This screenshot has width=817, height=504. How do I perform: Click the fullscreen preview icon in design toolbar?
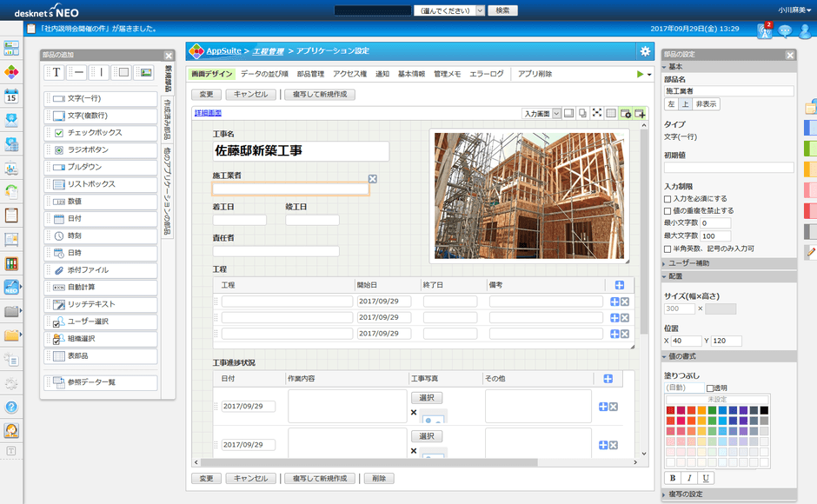[x=596, y=114]
